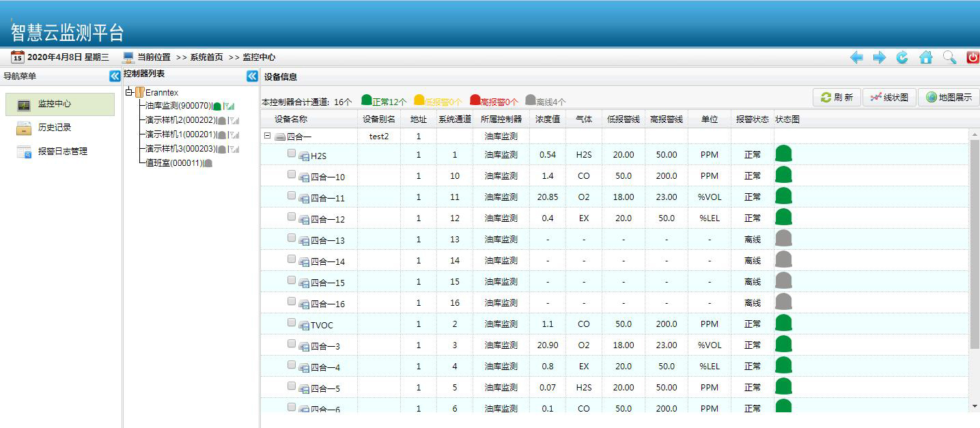The height and width of the screenshot is (428, 980).
Task: Open 报警日志管理 menu item
Action: tap(62, 152)
